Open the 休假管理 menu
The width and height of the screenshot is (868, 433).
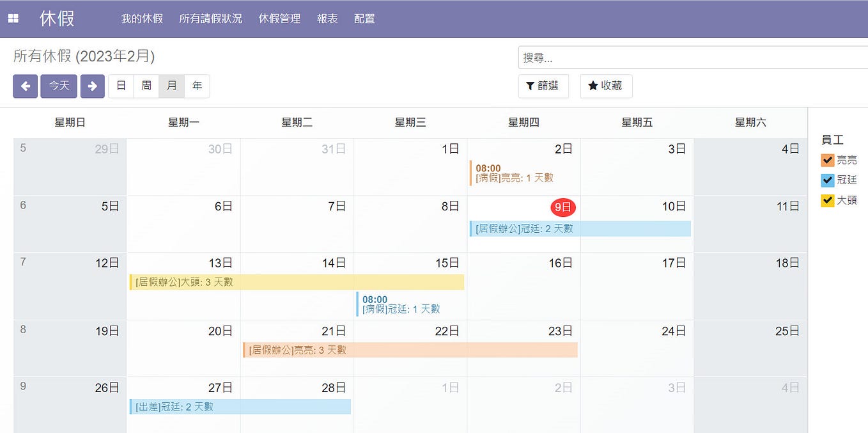279,19
